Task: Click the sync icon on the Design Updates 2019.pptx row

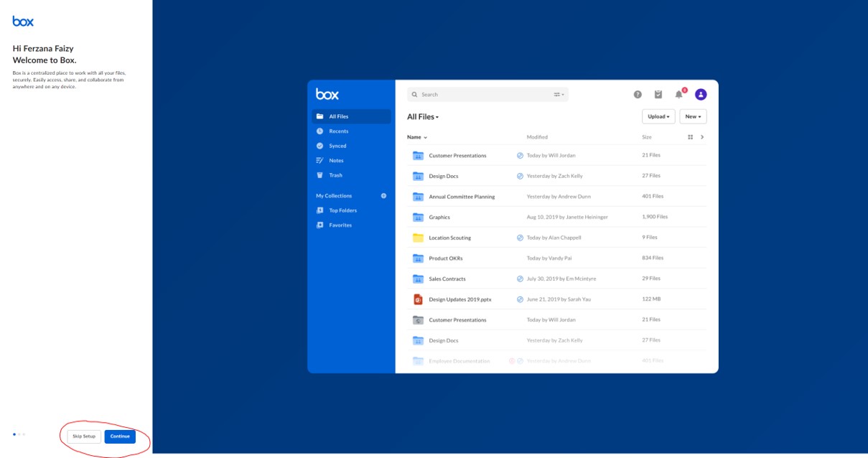Action: (x=521, y=299)
